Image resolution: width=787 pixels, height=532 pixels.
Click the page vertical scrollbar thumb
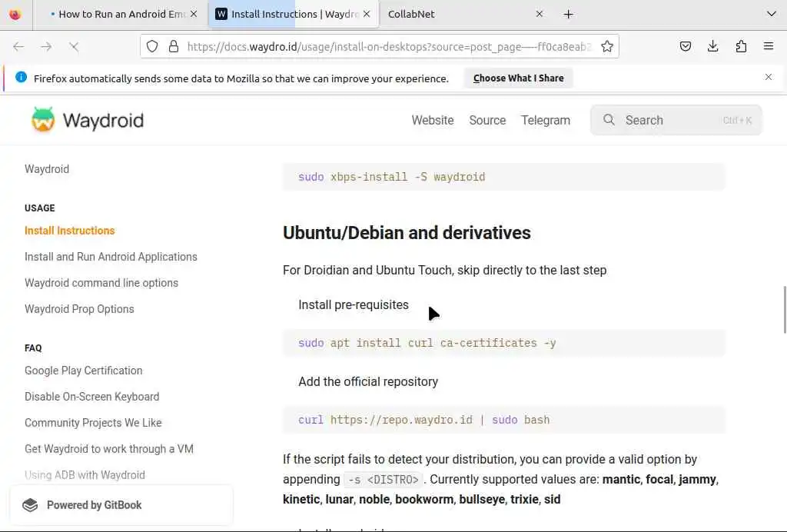pos(785,309)
